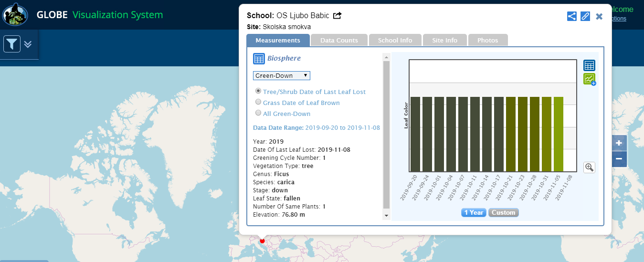Expand the double-chevron filter panel arrow
This screenshot has height=262, width=644.
28,44
